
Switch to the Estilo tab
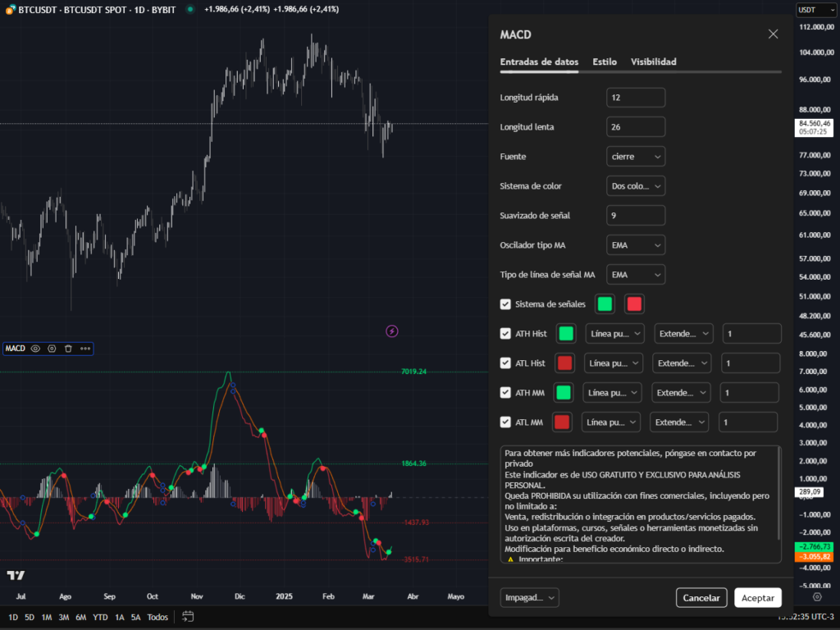tap(605, 62)
